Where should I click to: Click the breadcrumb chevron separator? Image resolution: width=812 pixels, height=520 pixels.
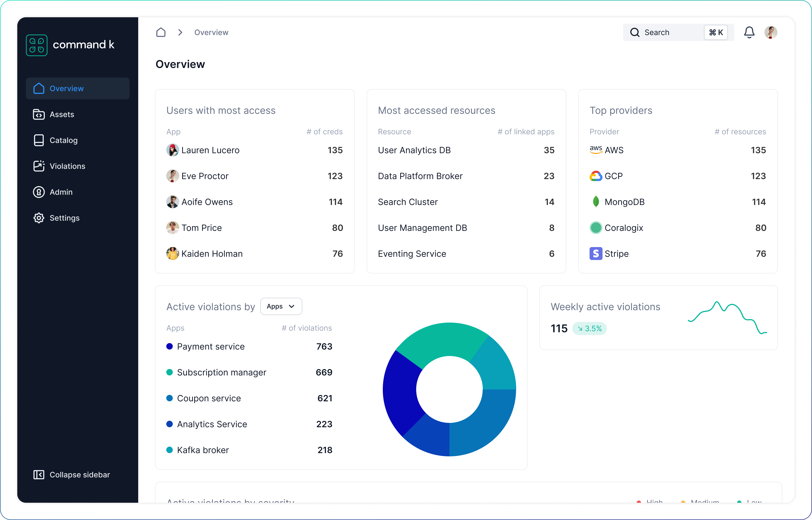click(x=180, y=32)
